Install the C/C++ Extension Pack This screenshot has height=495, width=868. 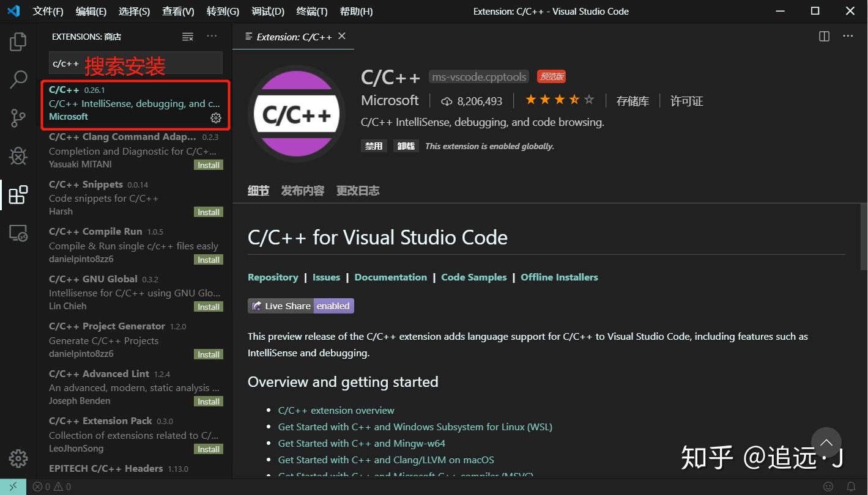coord(209,449)
